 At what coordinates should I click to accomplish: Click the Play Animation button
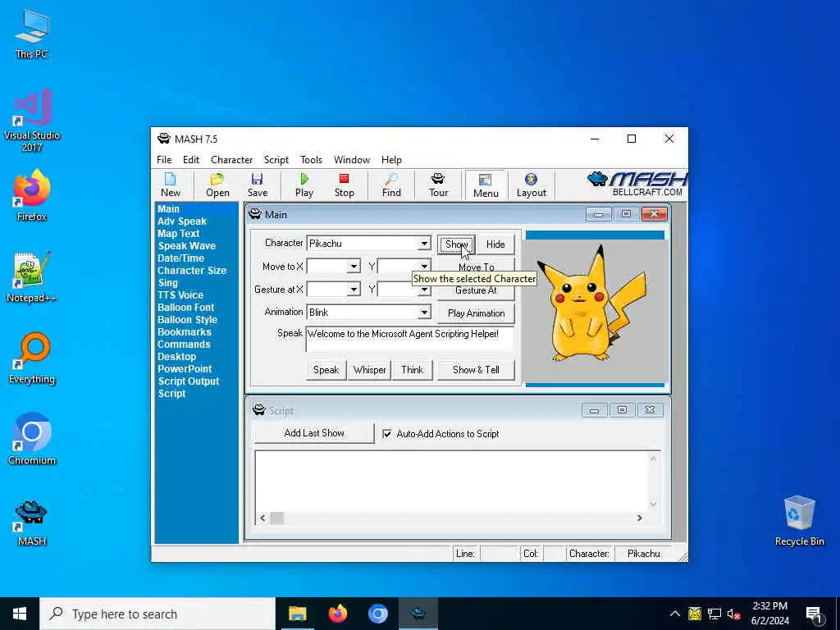pyautogui.click(x=476, y=313)
